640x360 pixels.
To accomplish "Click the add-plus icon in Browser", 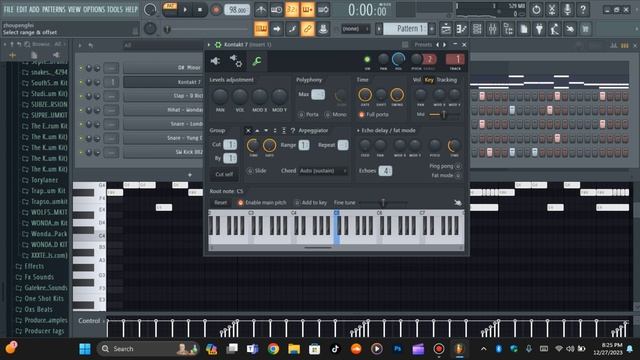I will [12, 55].
